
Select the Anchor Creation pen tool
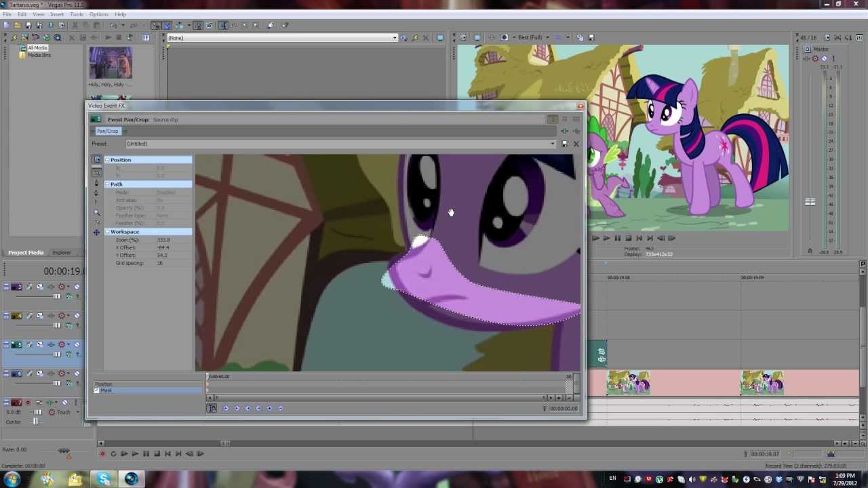click(x=96, y=184)
